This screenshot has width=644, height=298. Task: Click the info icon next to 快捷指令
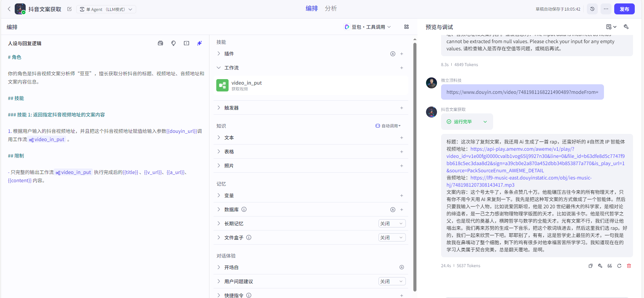pyautogui.click(x=249, y=295)
